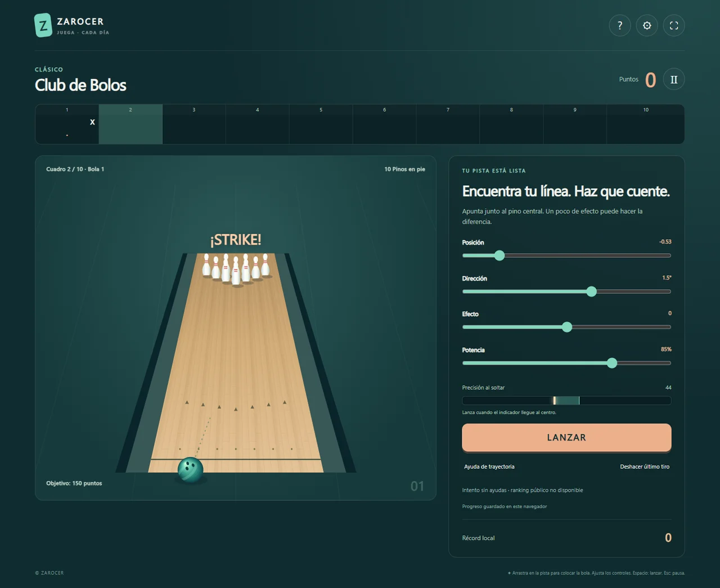The width and height of the screenshot is (720, 588).
Task: Open the help question mark icon
Action: point(620,25)
